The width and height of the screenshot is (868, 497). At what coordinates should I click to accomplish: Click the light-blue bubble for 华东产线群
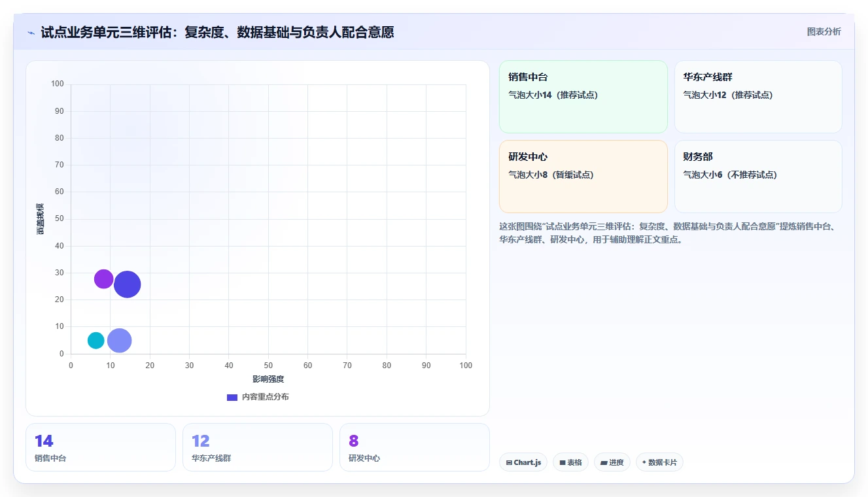point(120,340)
